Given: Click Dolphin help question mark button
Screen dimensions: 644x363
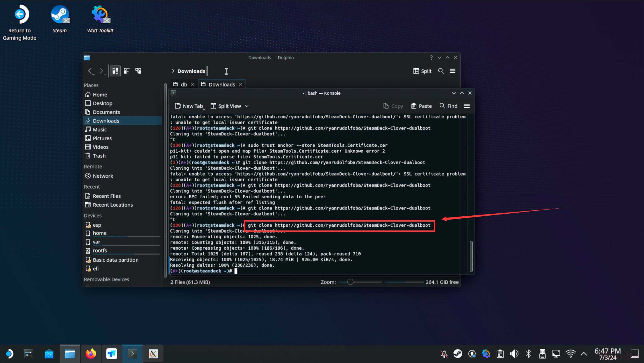Looking at the screenshot, I should pos(431,58).
